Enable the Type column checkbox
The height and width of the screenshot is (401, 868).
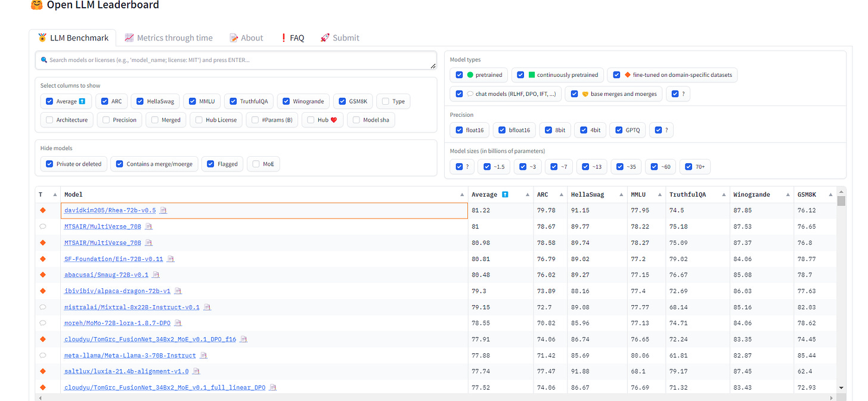pyautogui.click(x=386, y=101)
